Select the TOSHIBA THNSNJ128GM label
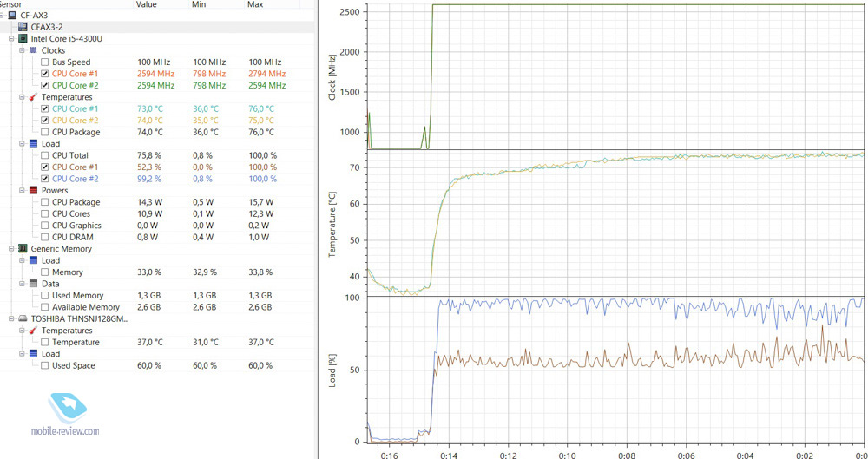Image resolution: width=868 pixels, height=459 pixels. coord(79,319)
